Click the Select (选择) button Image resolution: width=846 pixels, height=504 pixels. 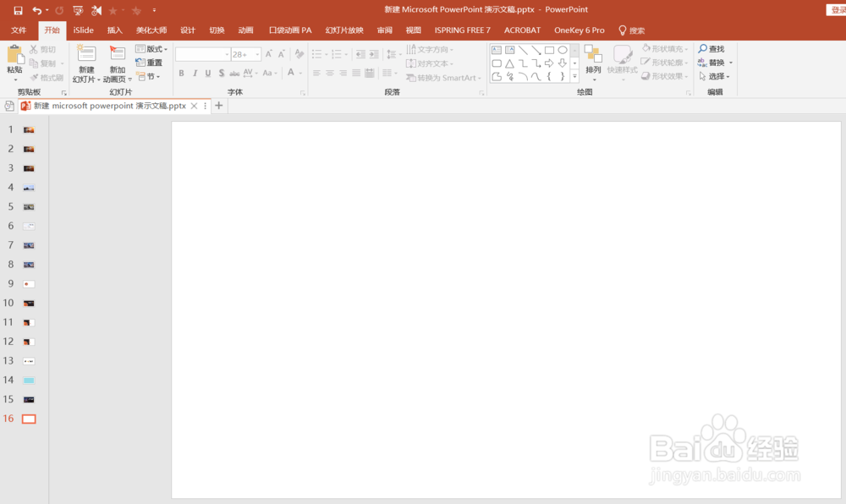(714, 77)
